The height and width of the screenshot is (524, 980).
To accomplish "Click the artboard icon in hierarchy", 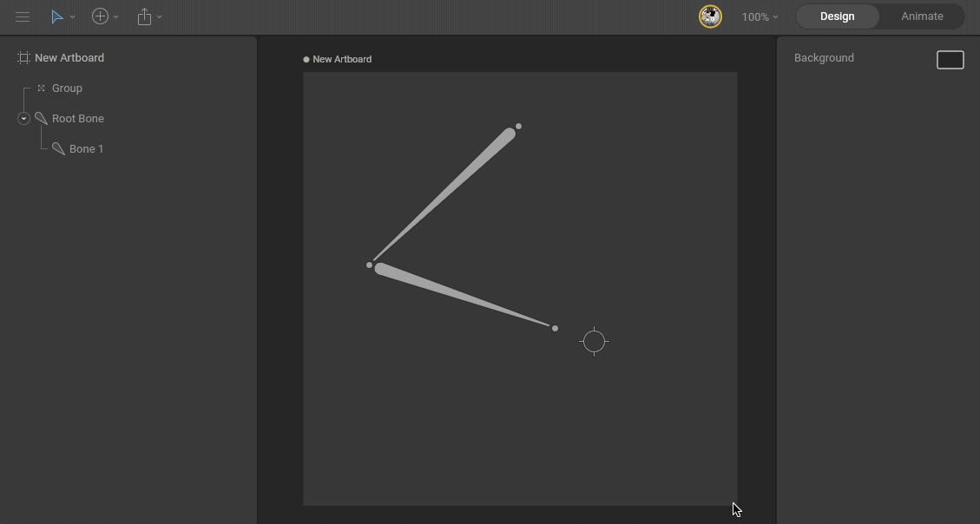I will click(x=23, y=57).
